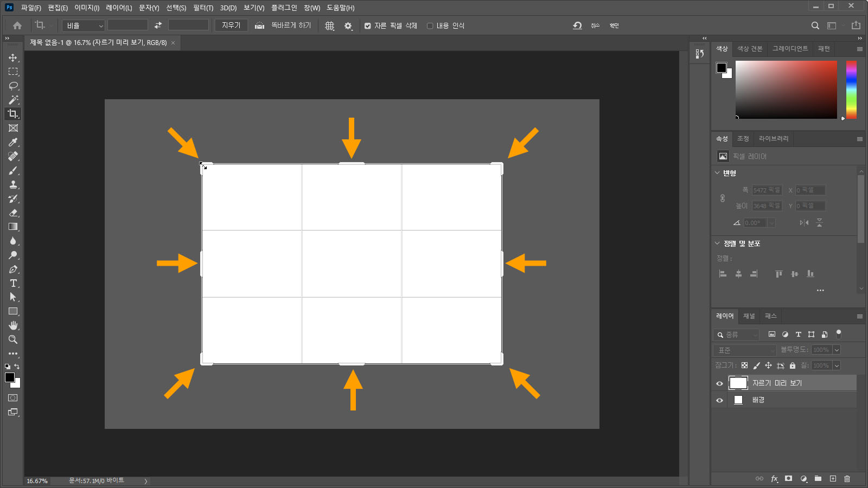Create a new layer
The width and height of the screenshot is (868, 488).
(833, 479)
